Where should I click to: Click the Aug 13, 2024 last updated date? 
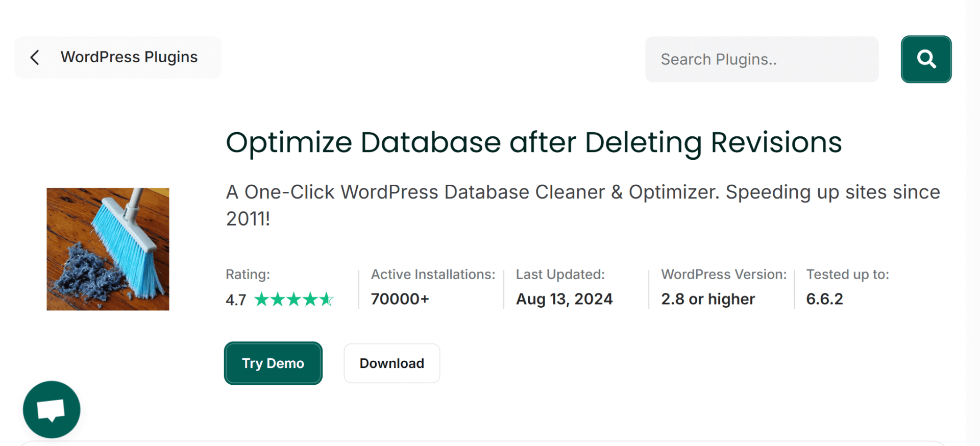(x=564, y=299)
